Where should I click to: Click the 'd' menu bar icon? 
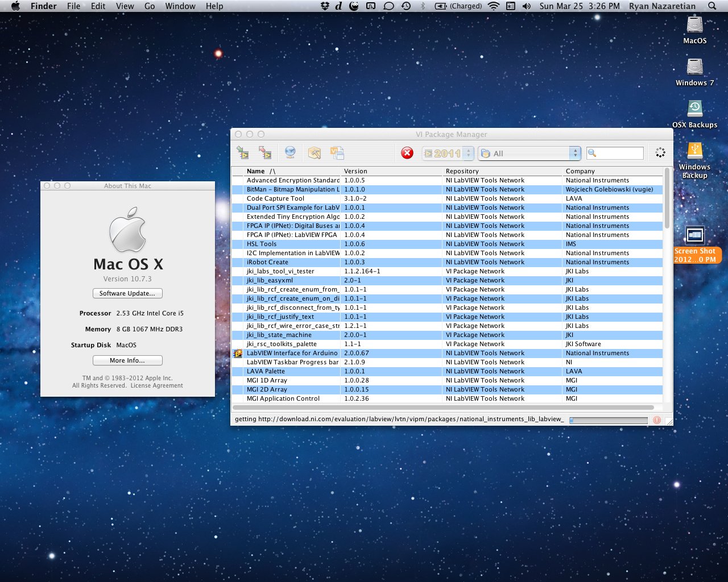pos(339,6)
